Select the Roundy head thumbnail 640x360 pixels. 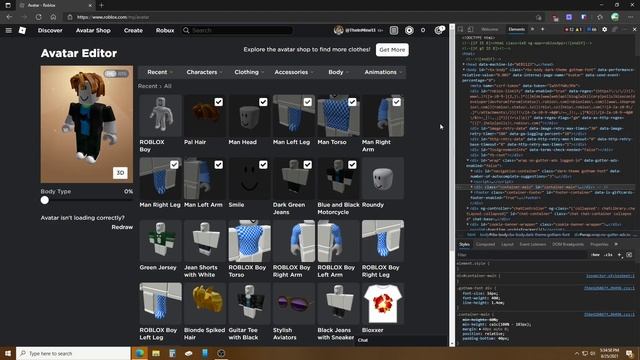383,178
